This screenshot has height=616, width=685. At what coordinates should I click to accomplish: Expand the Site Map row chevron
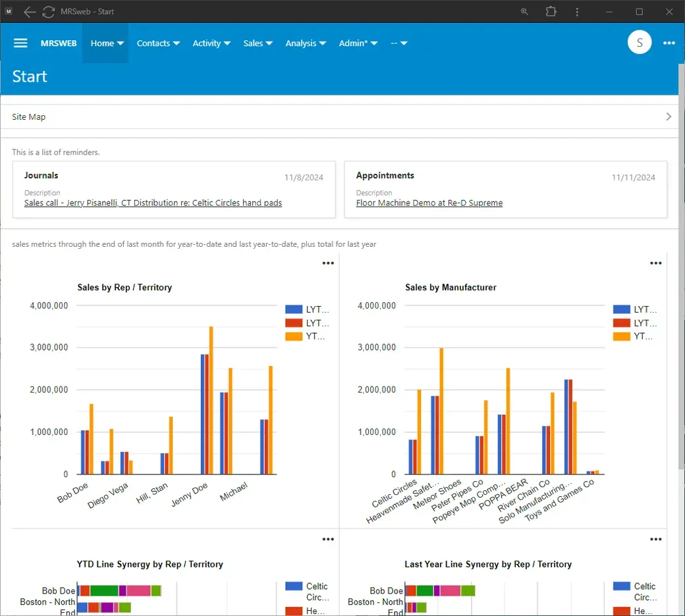coord(669,116)
